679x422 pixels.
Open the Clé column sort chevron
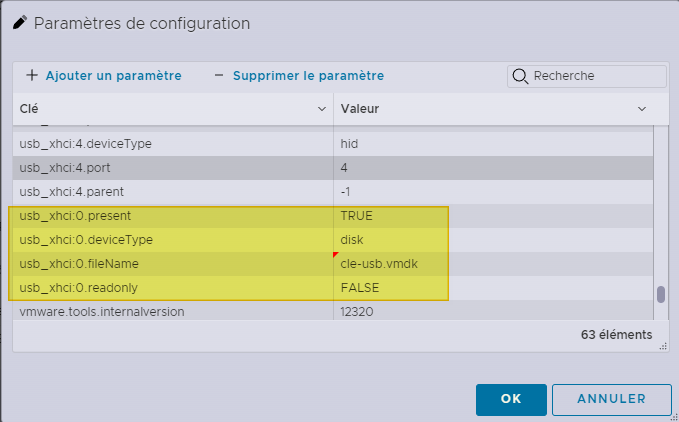pyautogui.click(x=322, y=108)
